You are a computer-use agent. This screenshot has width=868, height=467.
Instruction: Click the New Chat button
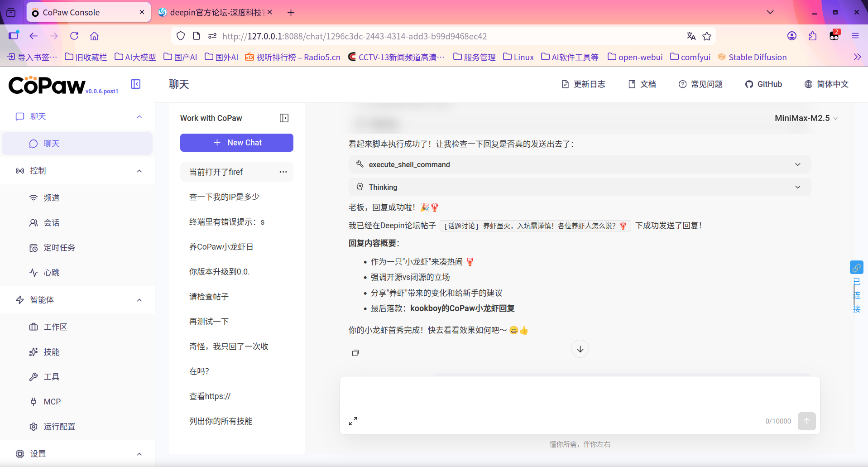coord(236,142)
